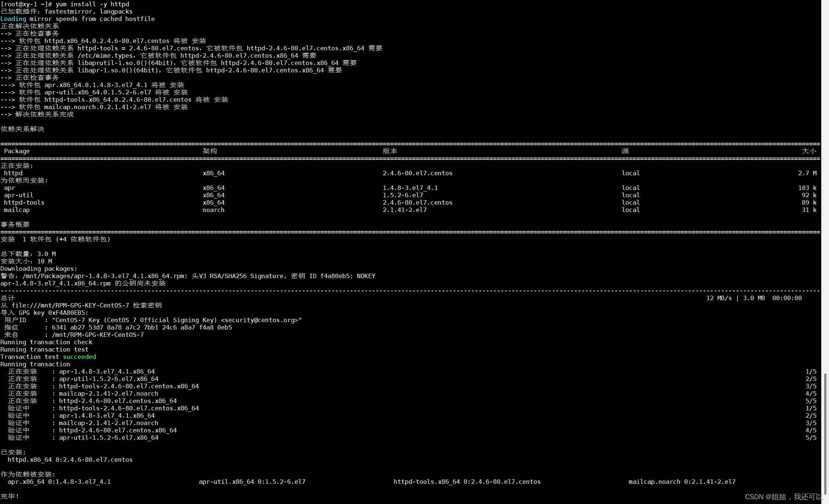The width and height of the screenshot is (829, 504).
Task: Click the '完毕!' completion message
Action: (10, 496)
